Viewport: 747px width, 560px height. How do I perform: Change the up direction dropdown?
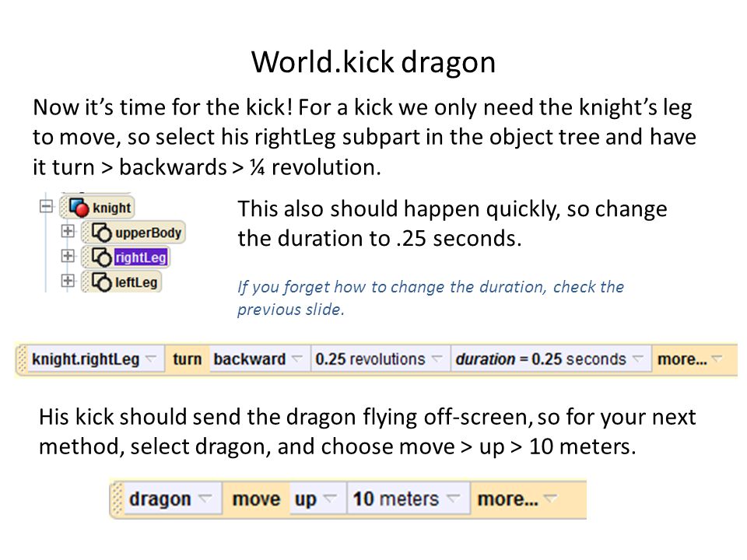[317, 499]
